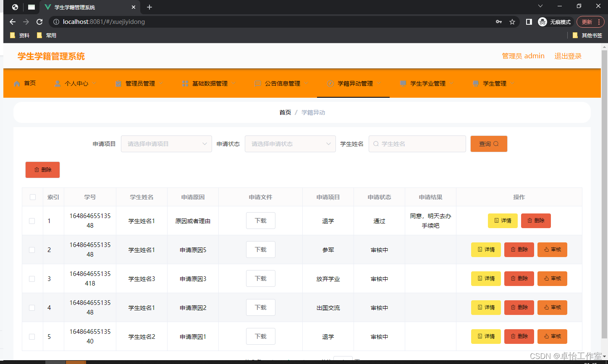This screenshot has height=364, width=608.
Task: Click the person icon beside 个人中心
Action: pos(58,83)
